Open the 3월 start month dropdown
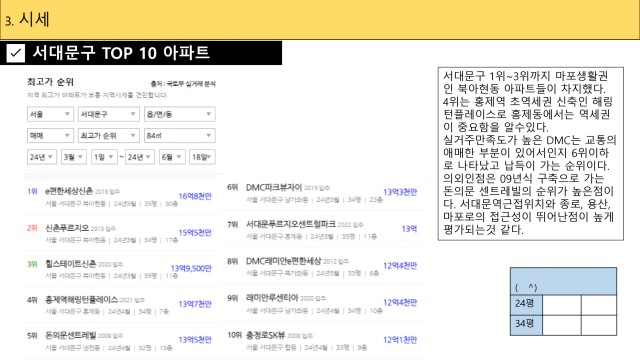This screenshot has width=640, height=360. (x=74, y=157)
